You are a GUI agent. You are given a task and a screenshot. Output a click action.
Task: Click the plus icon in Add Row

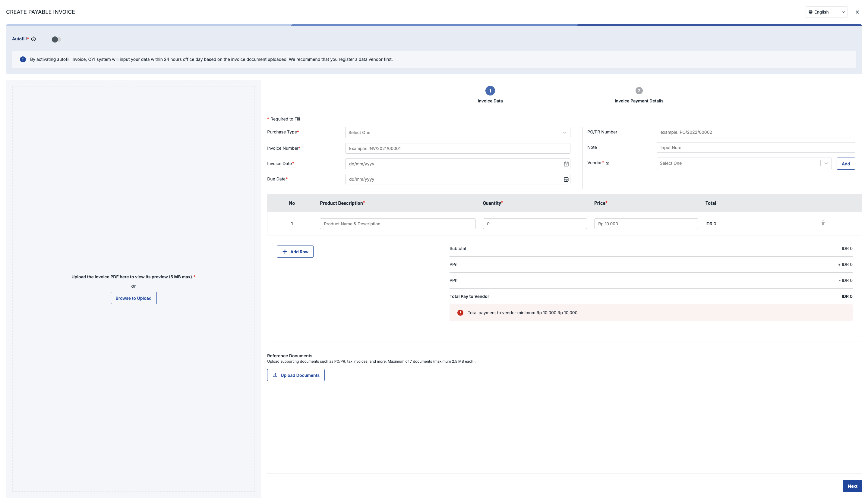point(285,251)
